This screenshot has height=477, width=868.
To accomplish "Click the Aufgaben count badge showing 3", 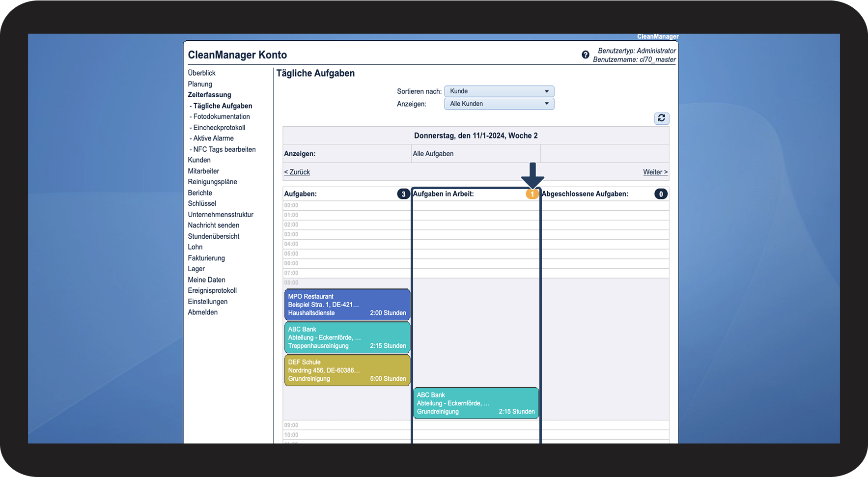I will click(403, 194).
